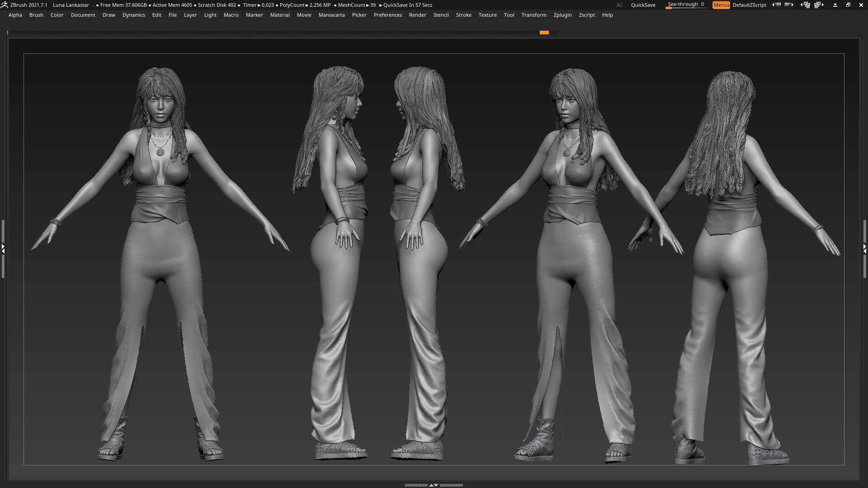This screenshot has width=868, height=488.
Task: Click the 'Active Mem 4605' status text
Action: pos(172,5)
